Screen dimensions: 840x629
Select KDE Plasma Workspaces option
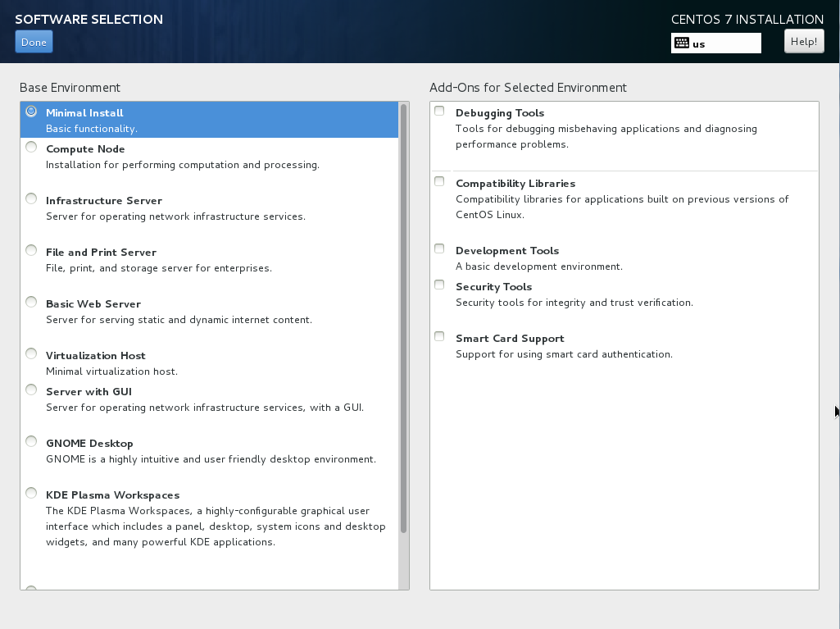[31, 494]
